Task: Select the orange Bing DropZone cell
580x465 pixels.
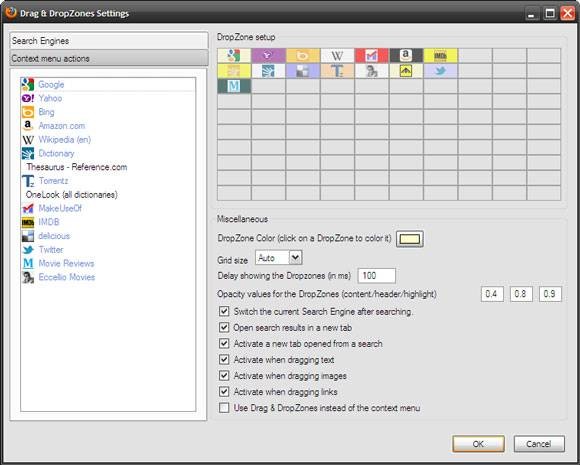Action: pos(303,55)
